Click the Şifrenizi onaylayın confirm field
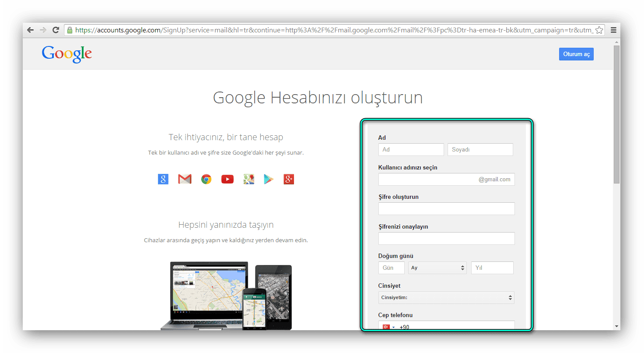 pos(446,238)
